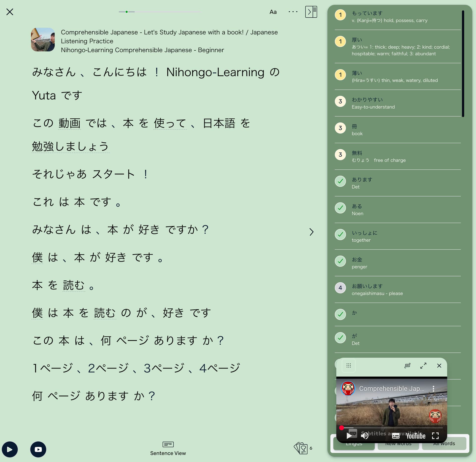Toggle the known checkmark for が
Screen dimensions: 476x462
(340, 337)
